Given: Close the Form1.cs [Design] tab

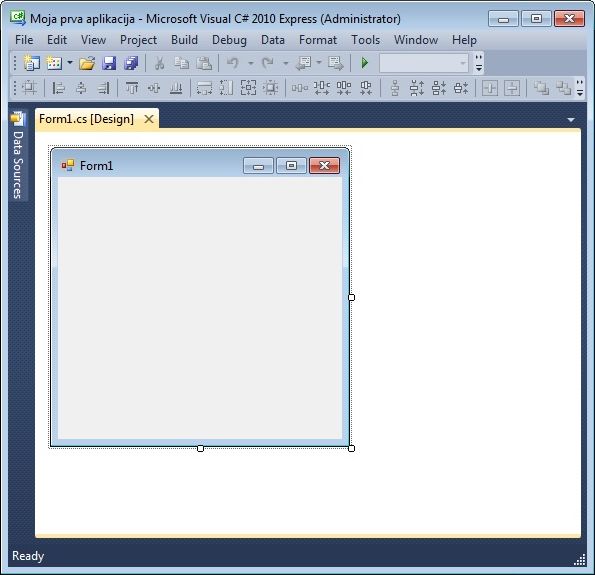Looking at the screenshot, I should point(149,119).
